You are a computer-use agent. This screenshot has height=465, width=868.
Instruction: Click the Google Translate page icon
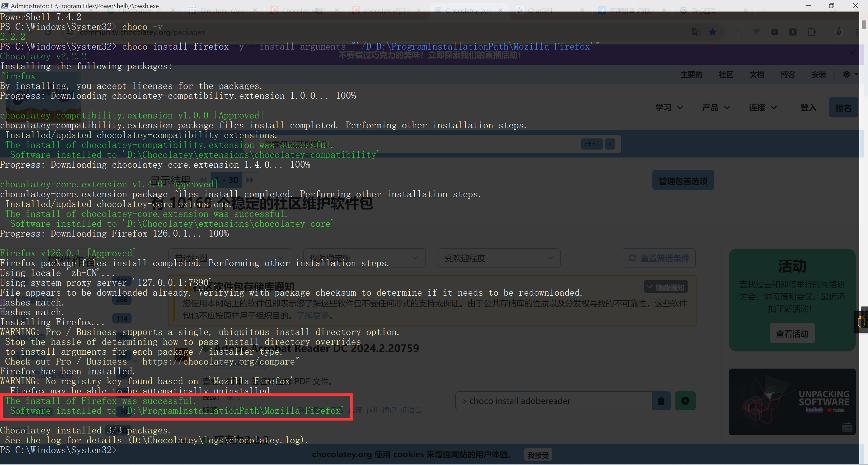[696, 32]
